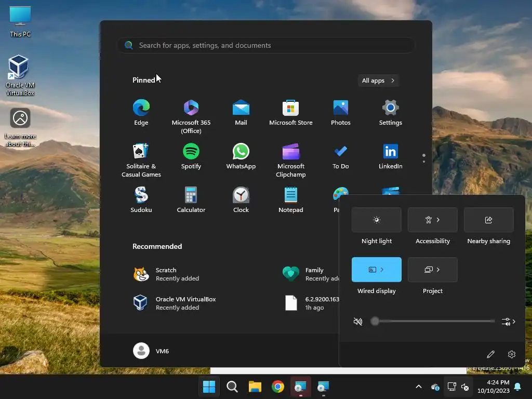
Task: Select the Learn more about this picture icon
Action: 20,127
